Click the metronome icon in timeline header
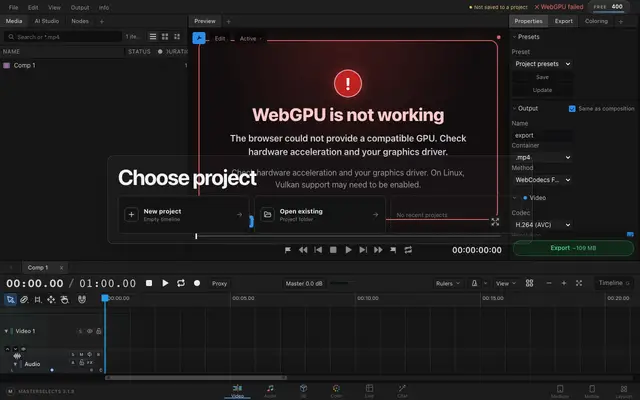Image resolution: width=640 pixels, height=400 pixels. (474, 283)
